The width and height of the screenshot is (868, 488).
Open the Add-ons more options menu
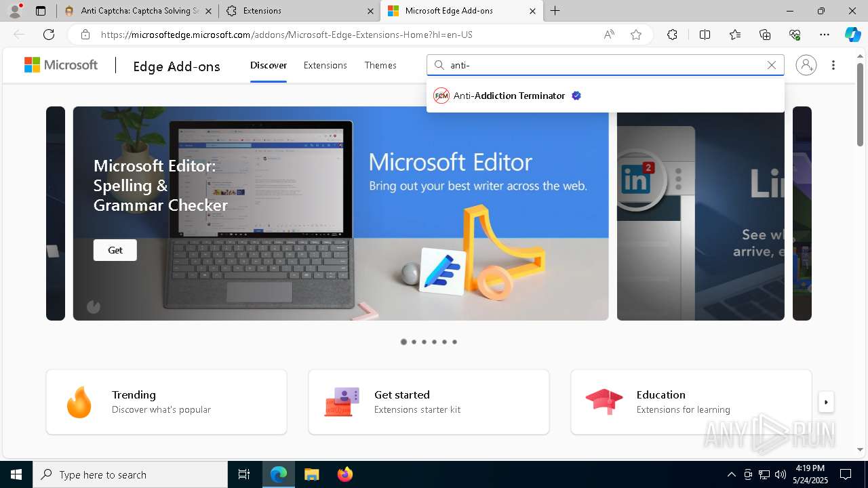[x=833, y=65]
